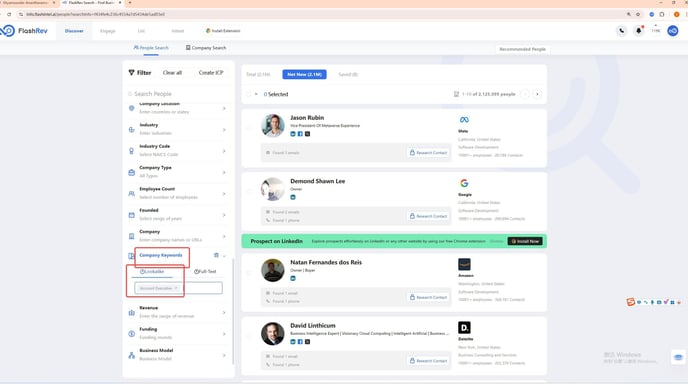This screenshot has width=688, height=384.
Task: Click Demond Shawn Lee's LinkedIn icon
Action: coord(293,197)
